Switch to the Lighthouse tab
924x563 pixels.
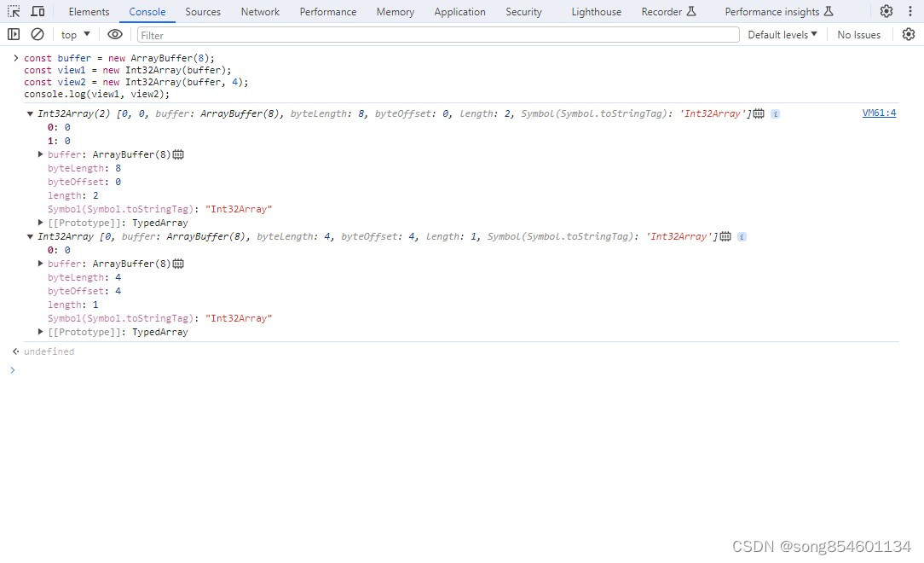pos(597,12)
